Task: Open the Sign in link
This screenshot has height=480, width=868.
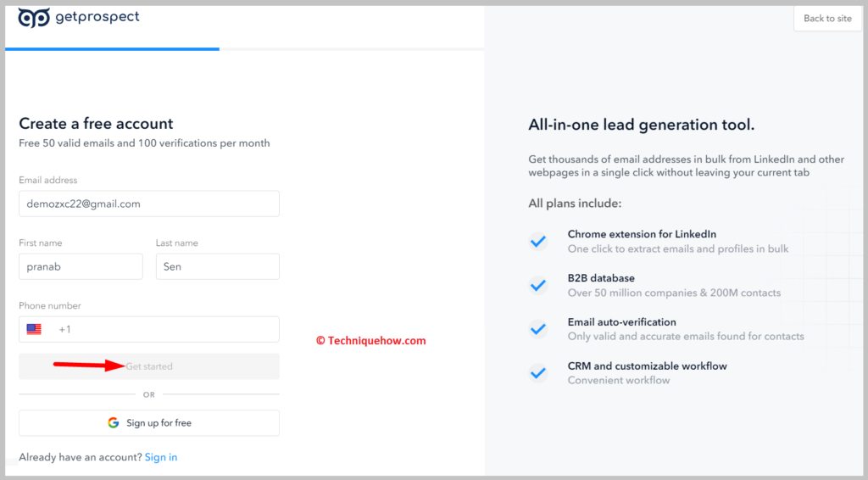Action: click(161, 457)
